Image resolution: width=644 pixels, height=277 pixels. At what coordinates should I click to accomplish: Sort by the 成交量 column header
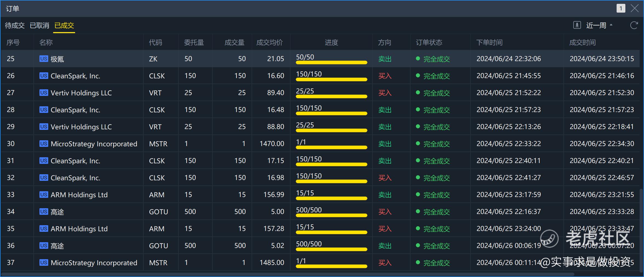click(x=234, y=42)
